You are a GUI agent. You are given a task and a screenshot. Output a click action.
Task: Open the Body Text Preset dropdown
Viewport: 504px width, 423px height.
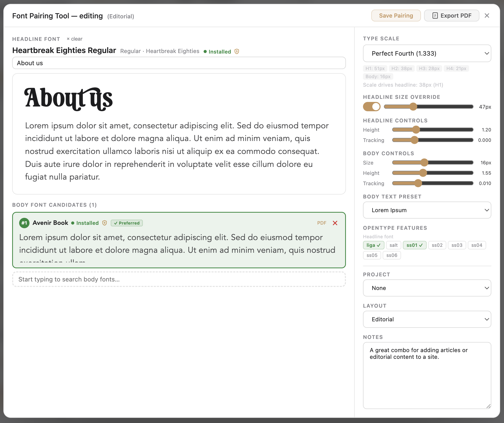427,210
